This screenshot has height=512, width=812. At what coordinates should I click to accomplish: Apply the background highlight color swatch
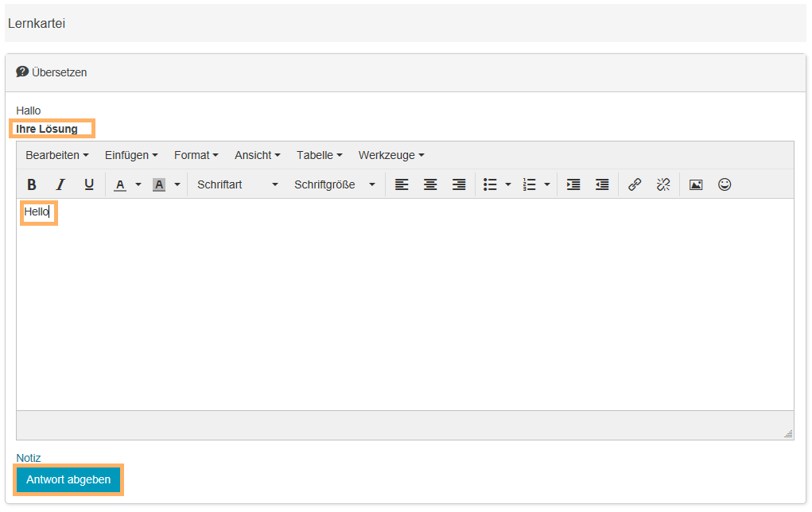tap(159, 184)
